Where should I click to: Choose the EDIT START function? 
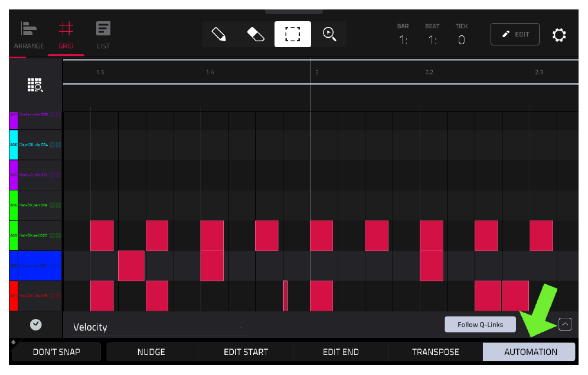click(246, 352)
